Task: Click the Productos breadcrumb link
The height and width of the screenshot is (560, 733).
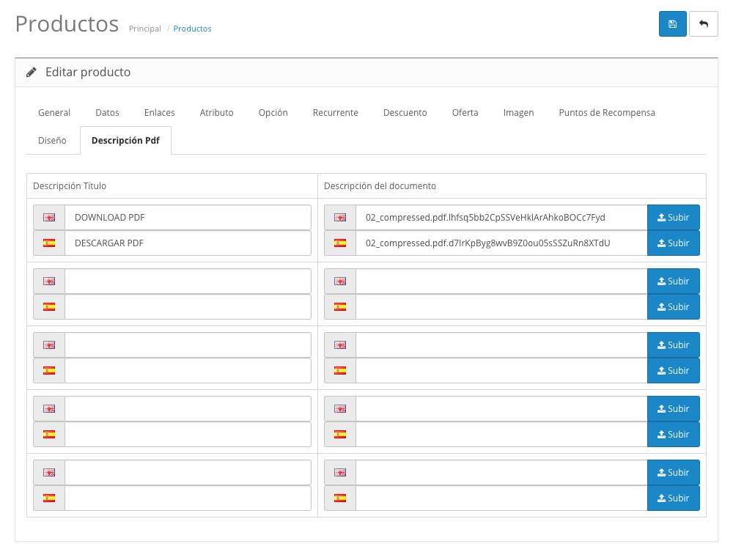Action: (192, 29)
